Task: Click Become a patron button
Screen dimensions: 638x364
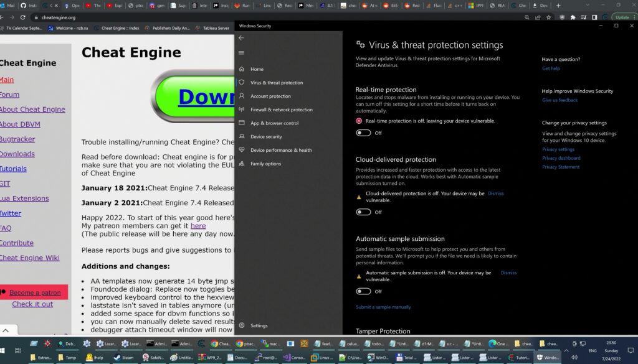Action: click(x=34, y=292)
